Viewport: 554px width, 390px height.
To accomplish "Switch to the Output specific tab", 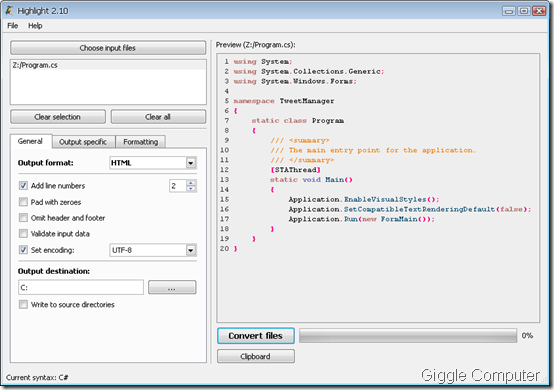I will [x=83, y=142].
